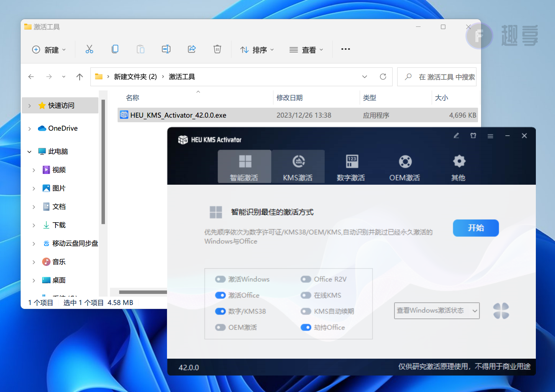Open the three-dots more options in Explorer

(x=345, y=49)
